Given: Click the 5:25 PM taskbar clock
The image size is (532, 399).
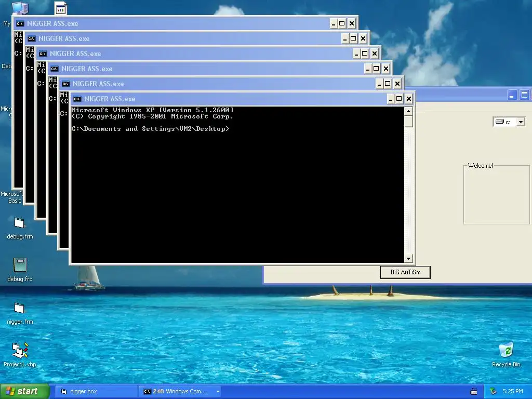Looking at the screenshot, I should point(513,392).
